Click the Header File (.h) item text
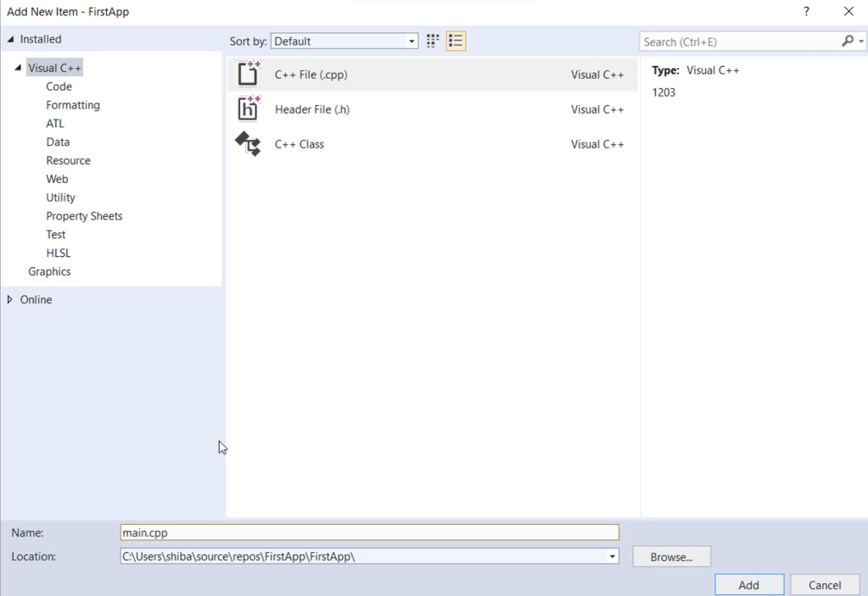868x596 pixels. coord(312,109)
